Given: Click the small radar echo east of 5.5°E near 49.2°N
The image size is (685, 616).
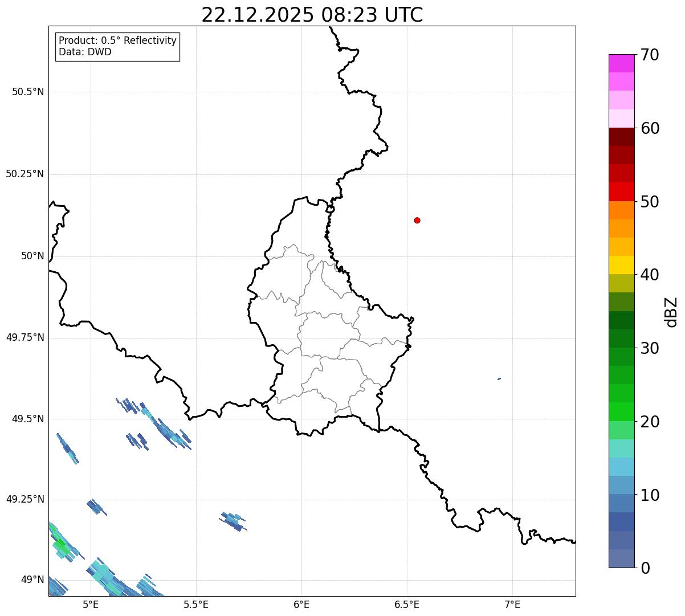Looking at the screenshot, I should coord(233,521).
